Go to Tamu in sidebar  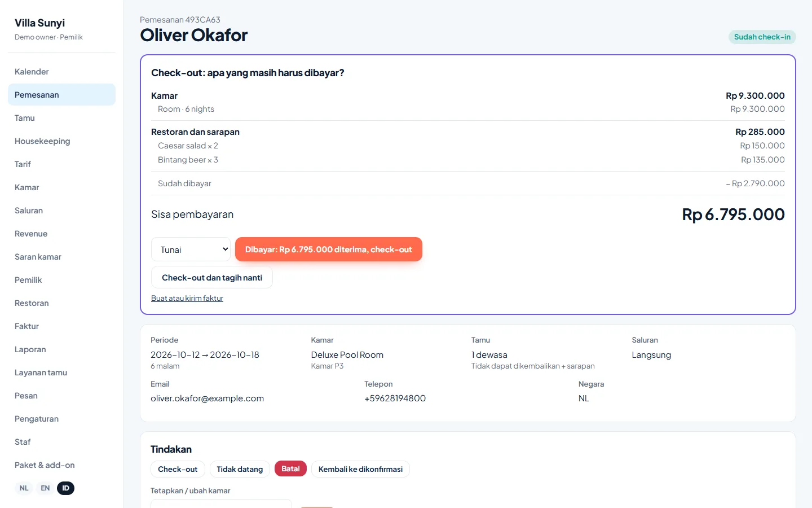point(61,118)
